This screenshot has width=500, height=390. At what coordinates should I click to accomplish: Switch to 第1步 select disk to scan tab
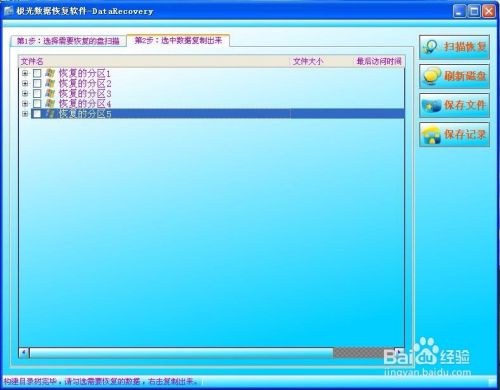coord(68,41)
